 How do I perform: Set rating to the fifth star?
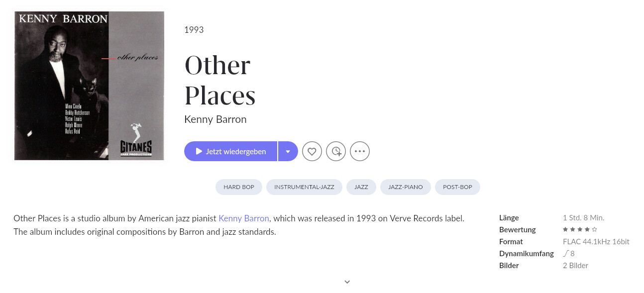pos(594,229)
